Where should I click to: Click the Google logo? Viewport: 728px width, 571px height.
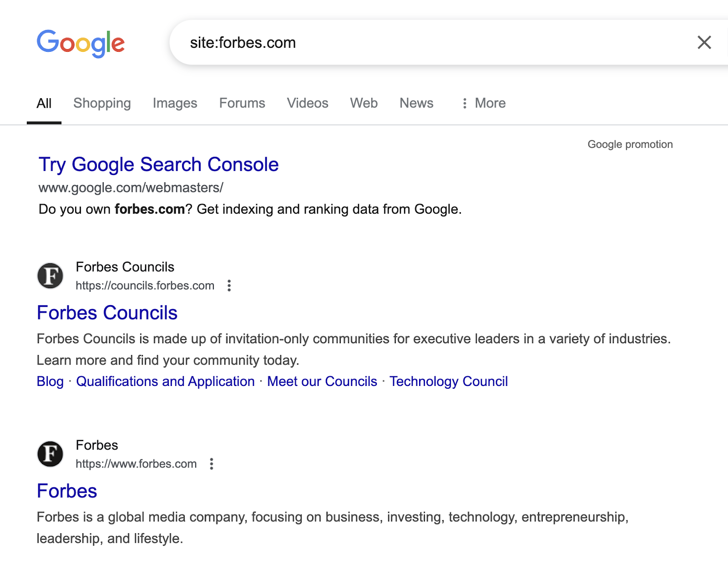pyautogui.click(x=82, y=43)
